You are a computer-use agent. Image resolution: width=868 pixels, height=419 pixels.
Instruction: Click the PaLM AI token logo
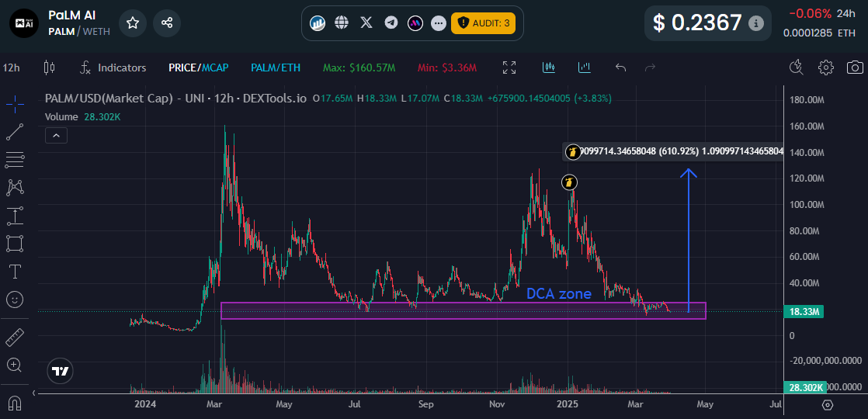[24, 23]
